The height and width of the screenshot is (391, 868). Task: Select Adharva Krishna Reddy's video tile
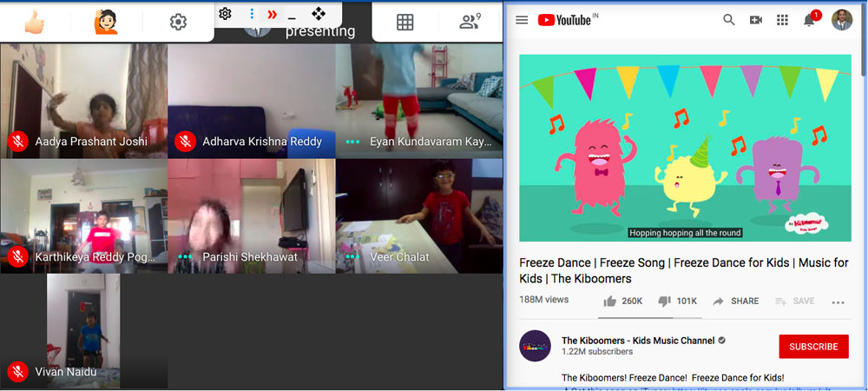(252, 102)
